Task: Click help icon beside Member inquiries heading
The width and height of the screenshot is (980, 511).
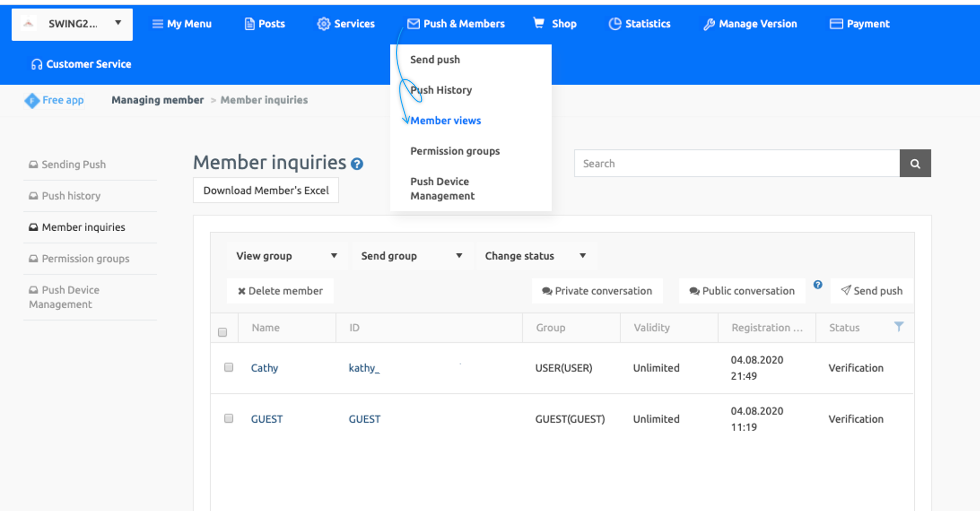Action: coord(357,164)
